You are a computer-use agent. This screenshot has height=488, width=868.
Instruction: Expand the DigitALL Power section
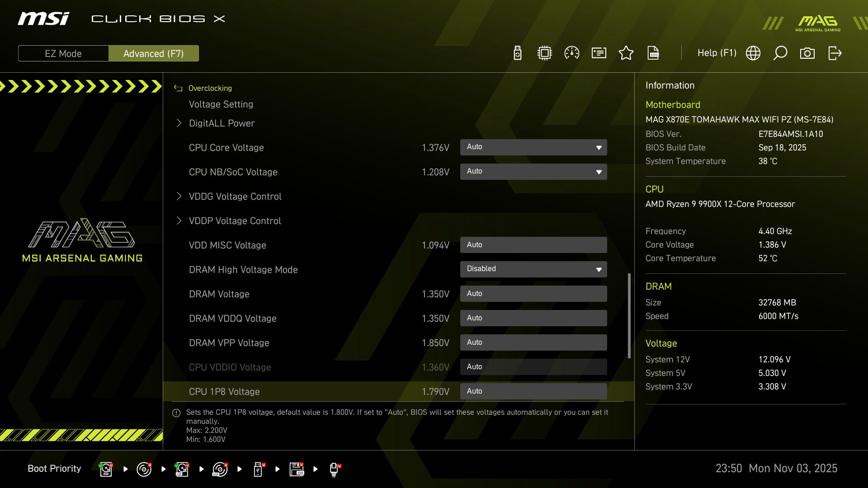point(222,123)
